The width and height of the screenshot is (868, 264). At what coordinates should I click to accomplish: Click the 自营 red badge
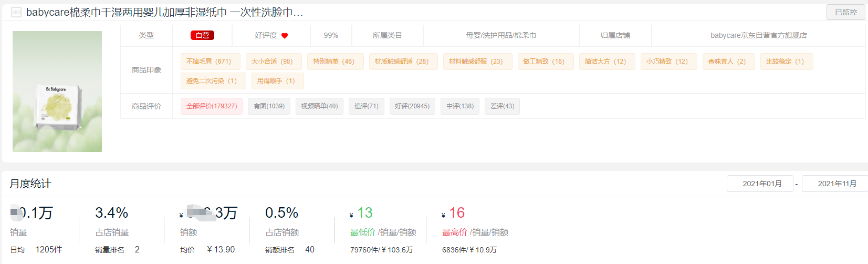[x=202, y=35]
